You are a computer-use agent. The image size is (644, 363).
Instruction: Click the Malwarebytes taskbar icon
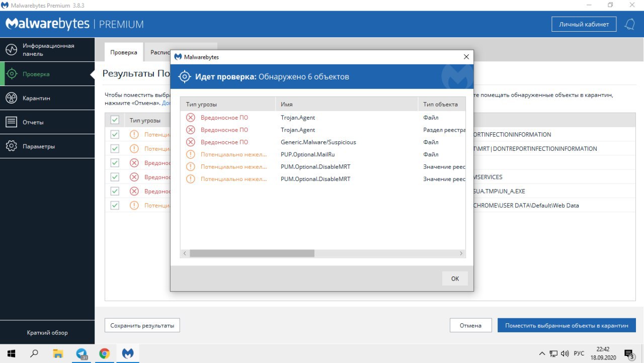pyautogui.click(x=128, y=353)
